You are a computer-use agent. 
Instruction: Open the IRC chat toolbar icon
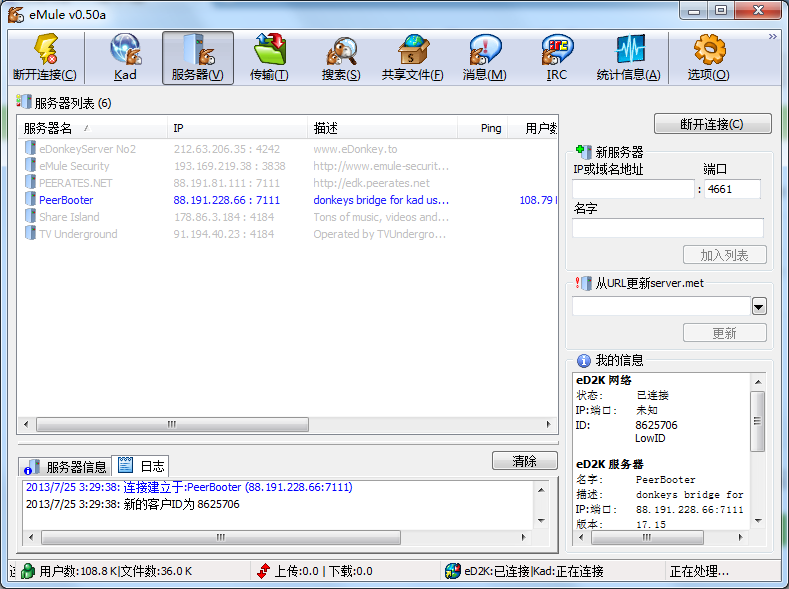point(557,49)
